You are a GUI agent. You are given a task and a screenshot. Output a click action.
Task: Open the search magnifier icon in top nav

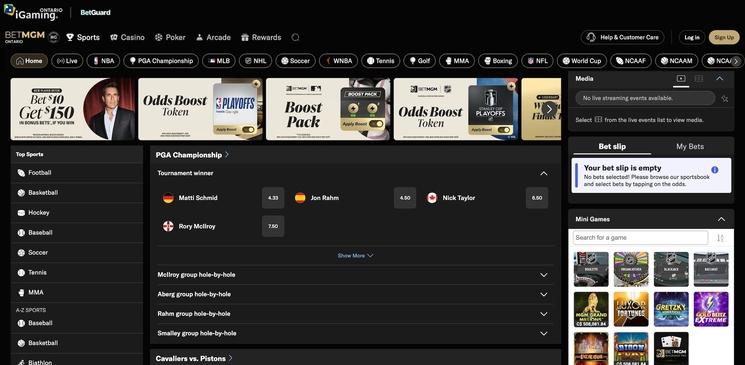tap(296, 37)
